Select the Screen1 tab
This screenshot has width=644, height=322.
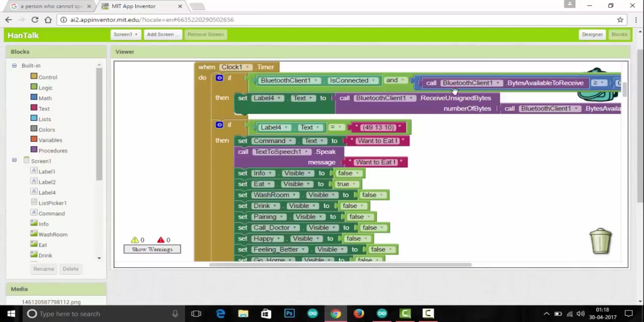125,34
